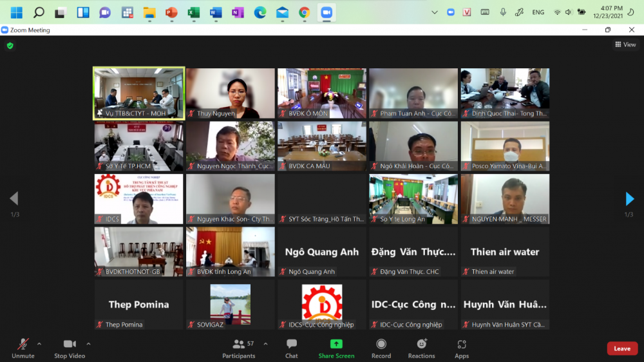Expand the Participants options caret
The image size is (644, 362).
tap(265, 344)
